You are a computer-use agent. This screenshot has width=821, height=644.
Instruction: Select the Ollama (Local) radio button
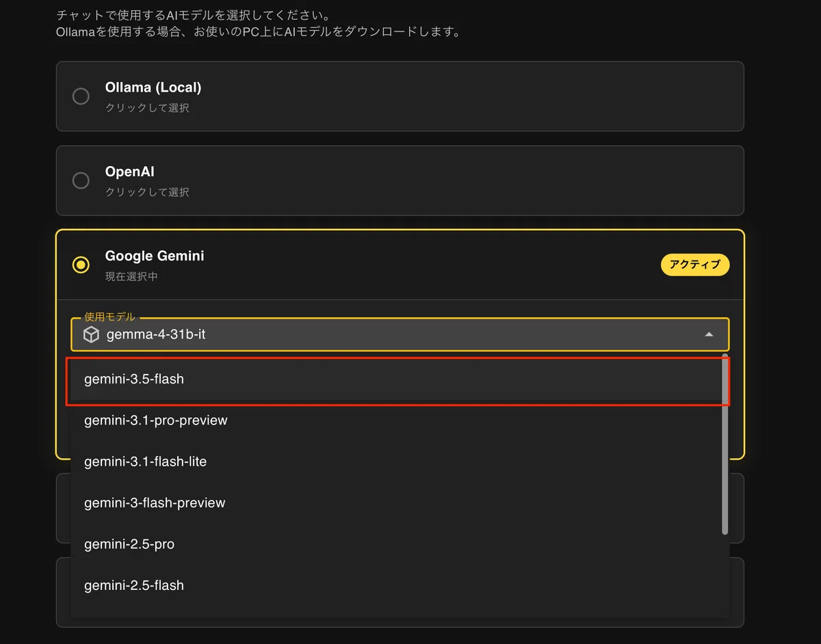click(81, 96)
